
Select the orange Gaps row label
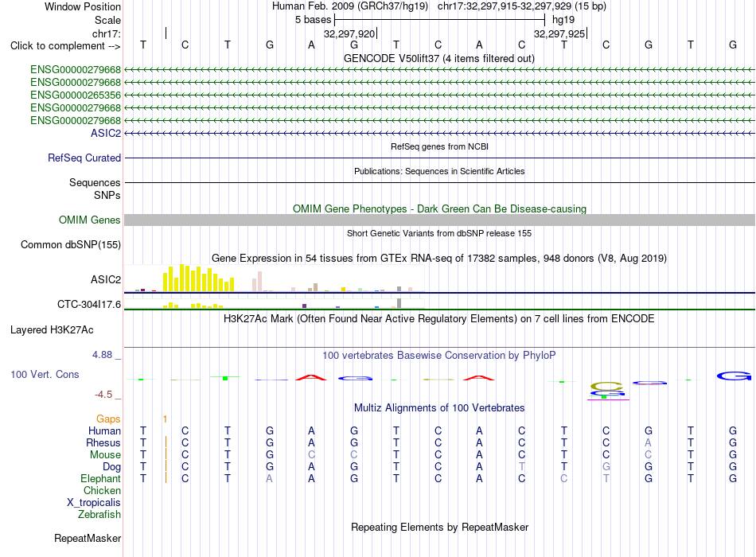point(108,419)
